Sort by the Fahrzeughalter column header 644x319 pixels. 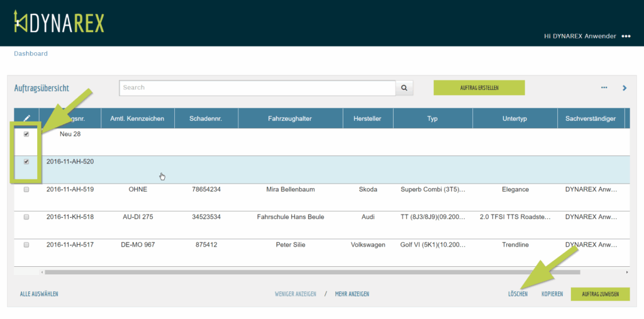(290, 118)
